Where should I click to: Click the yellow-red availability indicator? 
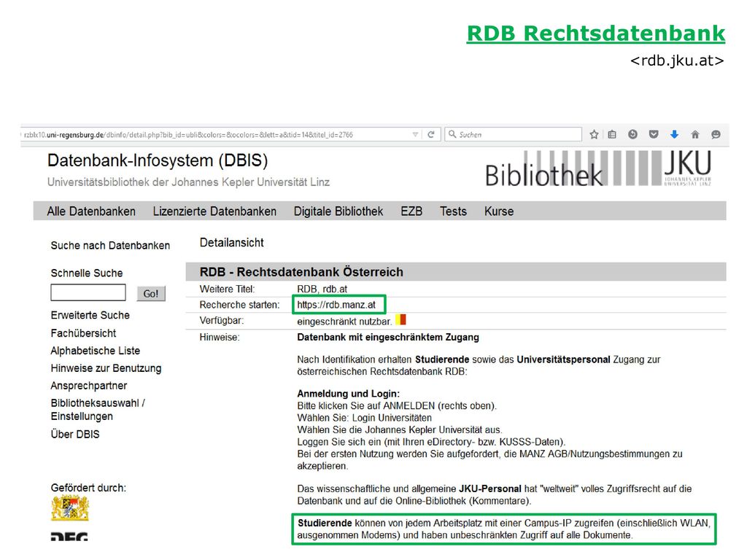tap(400, 319)
